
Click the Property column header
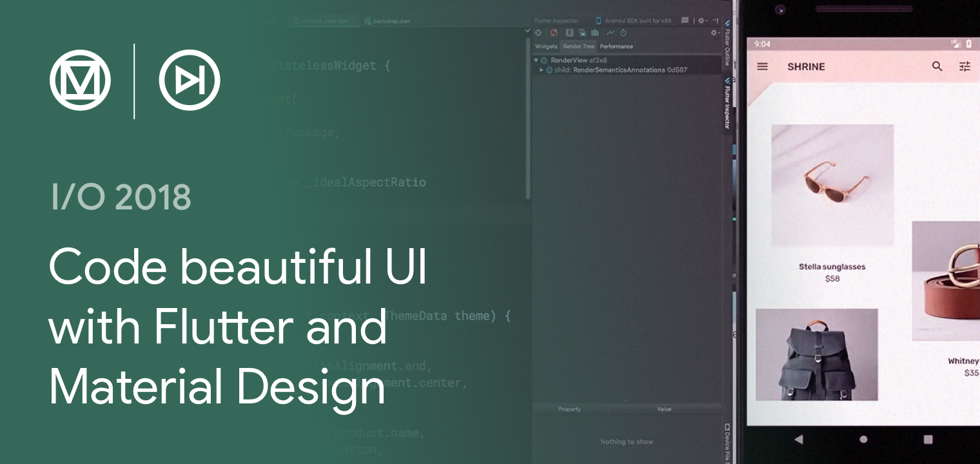[569, 409]
